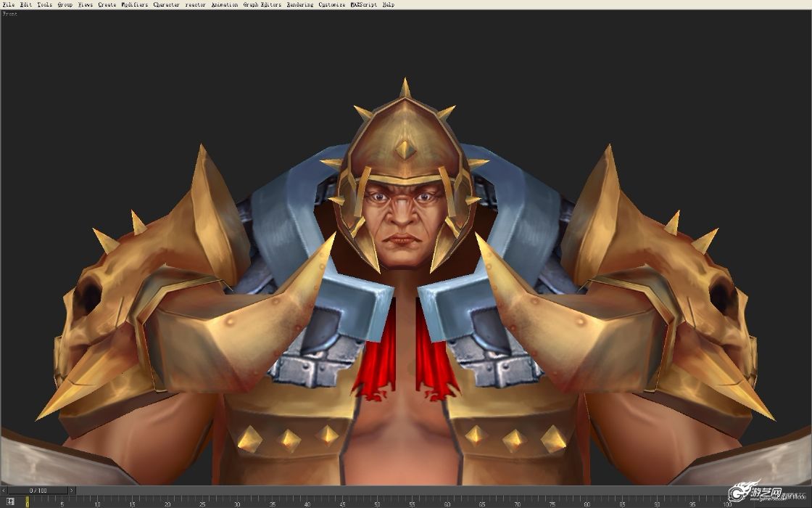Viewport: 812px width, 508px height.
Task: Open the Edit menu
Action: 26,4
